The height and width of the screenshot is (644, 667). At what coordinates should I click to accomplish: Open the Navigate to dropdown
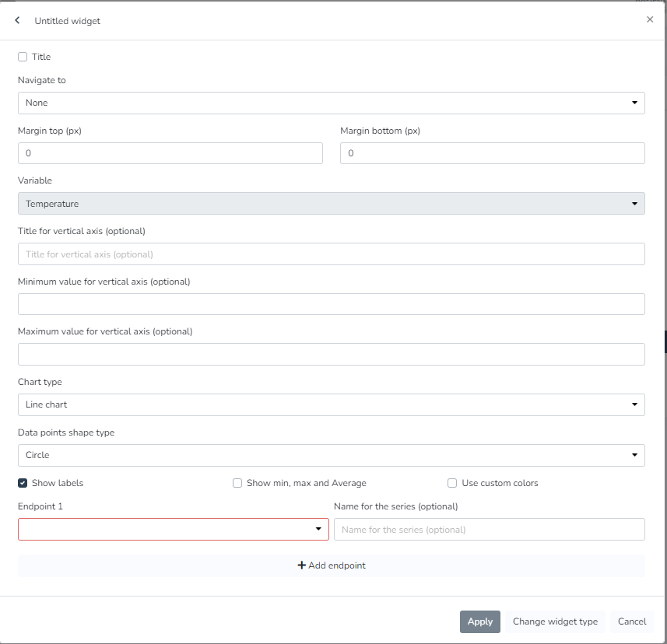pos(331,103)
